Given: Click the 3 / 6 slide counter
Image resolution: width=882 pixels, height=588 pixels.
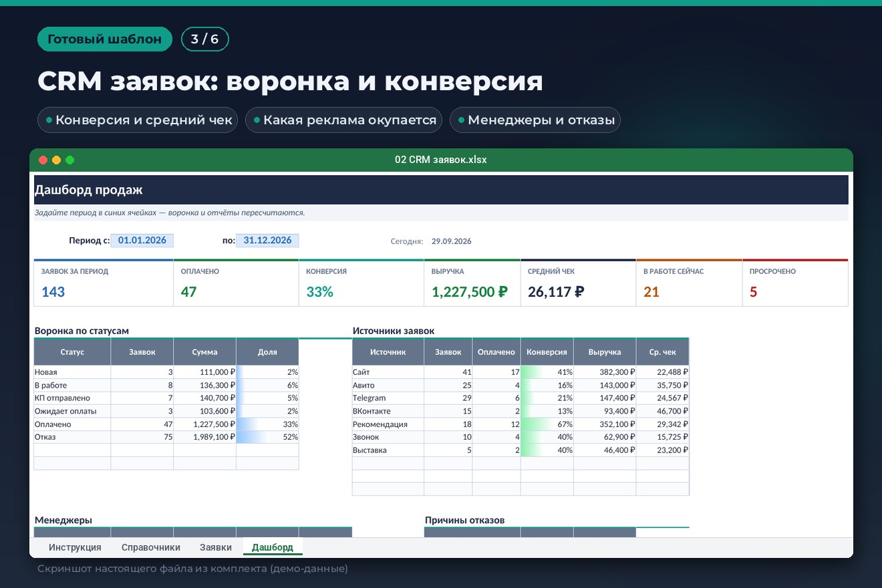Looking at the screenshot, I should [205, 39].
